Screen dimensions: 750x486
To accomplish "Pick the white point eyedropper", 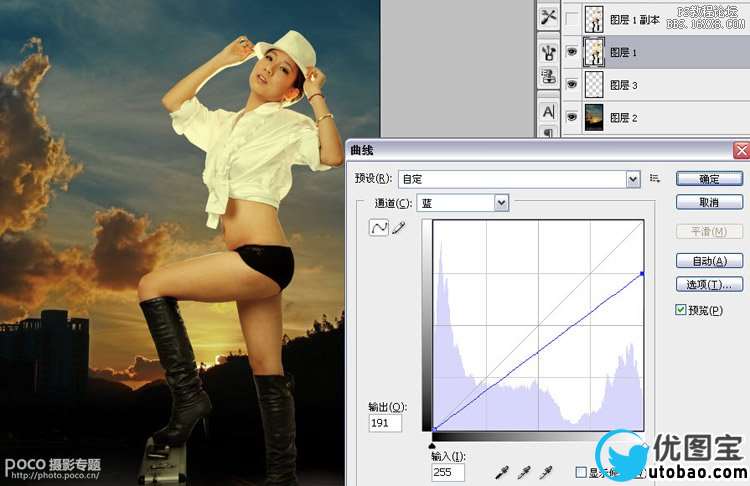I will pos(546,473).
